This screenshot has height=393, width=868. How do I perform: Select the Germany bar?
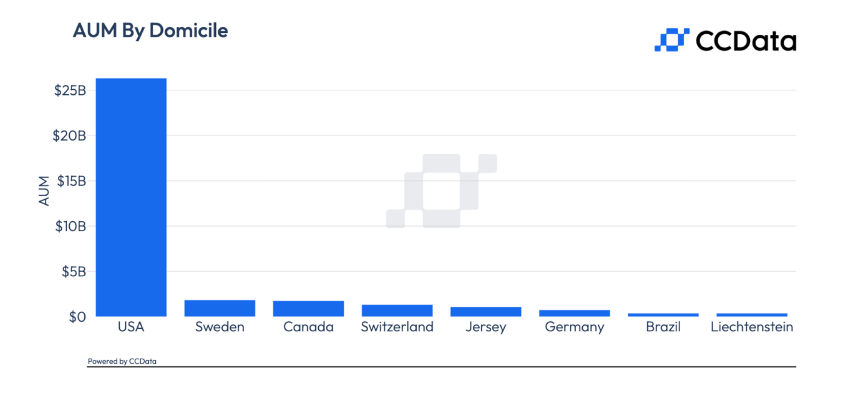[575, 313]
